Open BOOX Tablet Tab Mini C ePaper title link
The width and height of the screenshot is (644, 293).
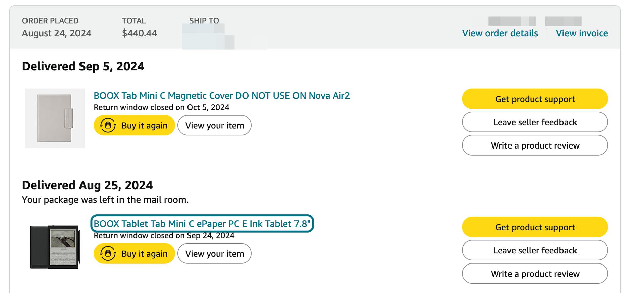[x=202, y=224]
